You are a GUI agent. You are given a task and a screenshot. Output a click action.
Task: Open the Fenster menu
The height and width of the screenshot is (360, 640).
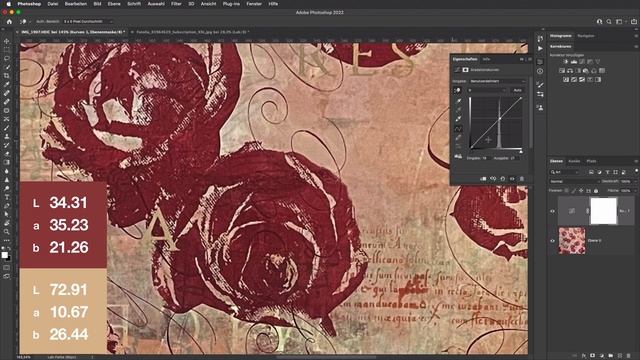254,4
